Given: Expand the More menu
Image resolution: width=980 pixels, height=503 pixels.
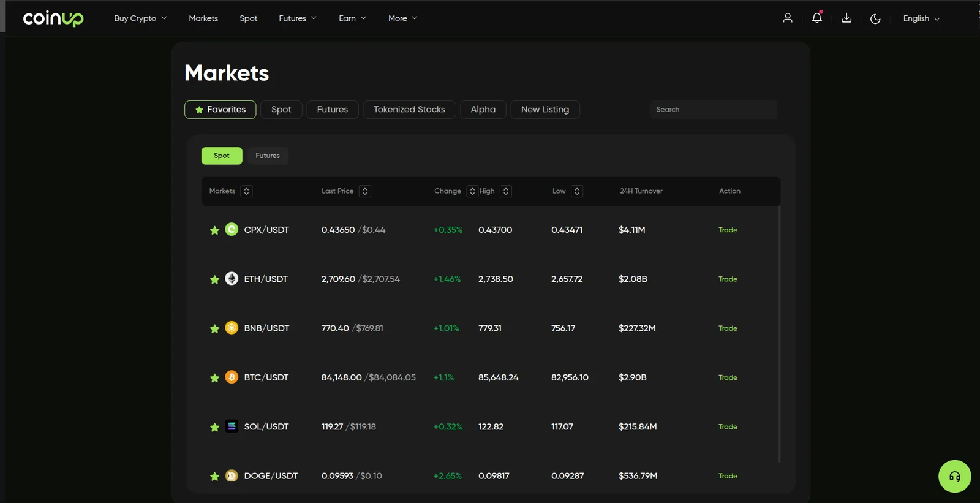Looking at the screenshot, I should tap(402, 18).
